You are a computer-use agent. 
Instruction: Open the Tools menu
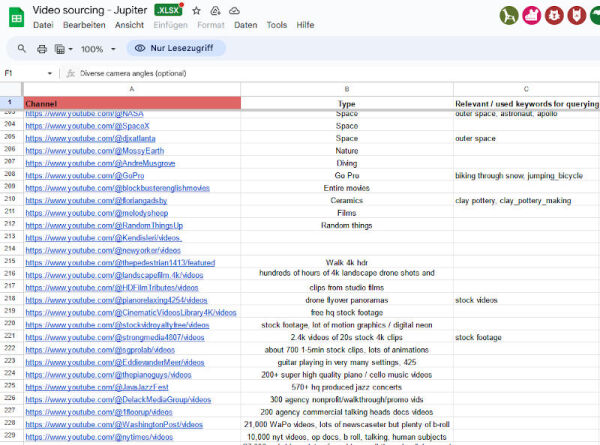click(277, 25)
